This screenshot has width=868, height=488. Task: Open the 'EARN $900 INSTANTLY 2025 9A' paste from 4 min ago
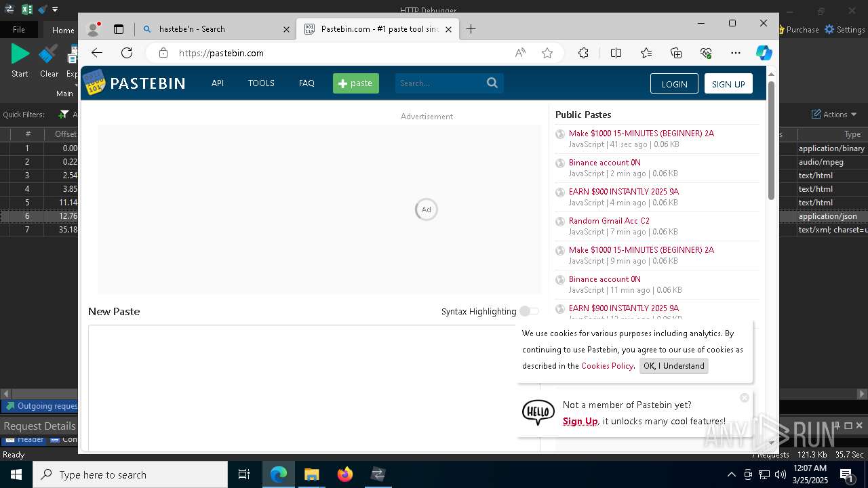[624, 192]
